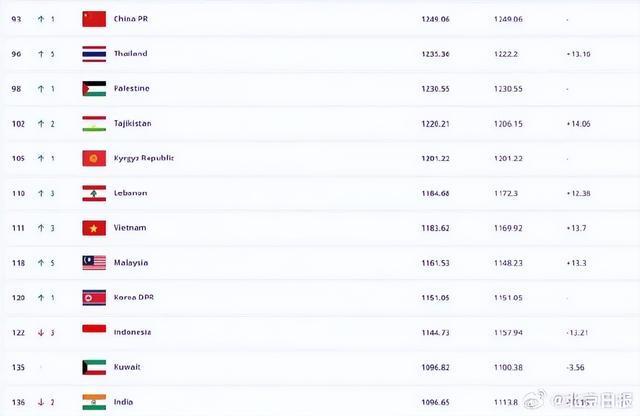The height and width of the screenshot is (416, 640).
Task: Click the Vietnam flag icon
Action: [94, 228]
